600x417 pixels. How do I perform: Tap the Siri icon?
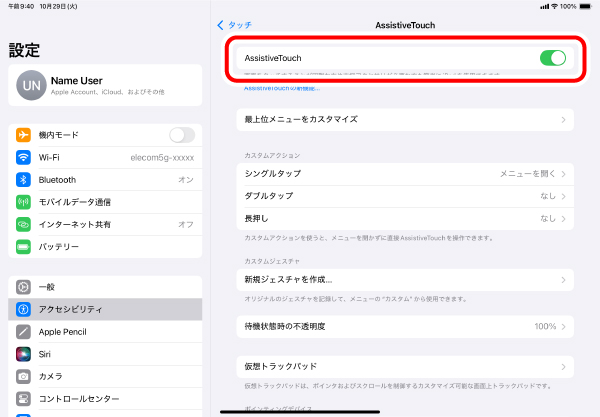point(23,354)
